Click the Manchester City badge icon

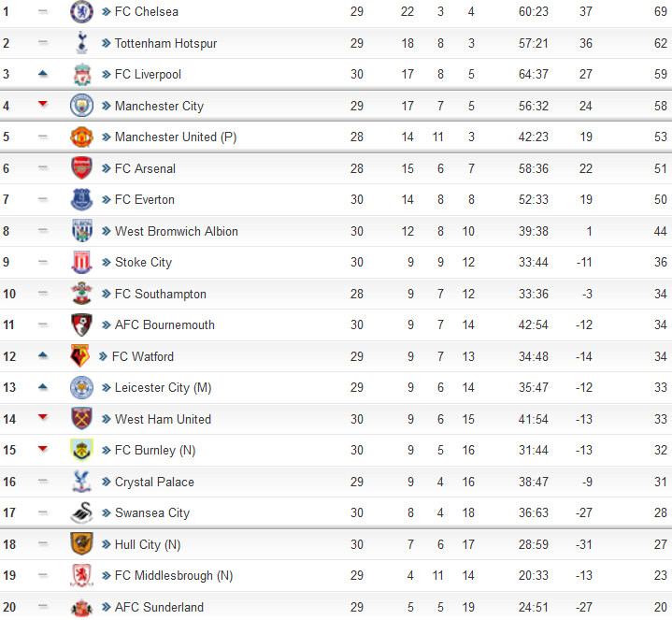click(81, 106)
